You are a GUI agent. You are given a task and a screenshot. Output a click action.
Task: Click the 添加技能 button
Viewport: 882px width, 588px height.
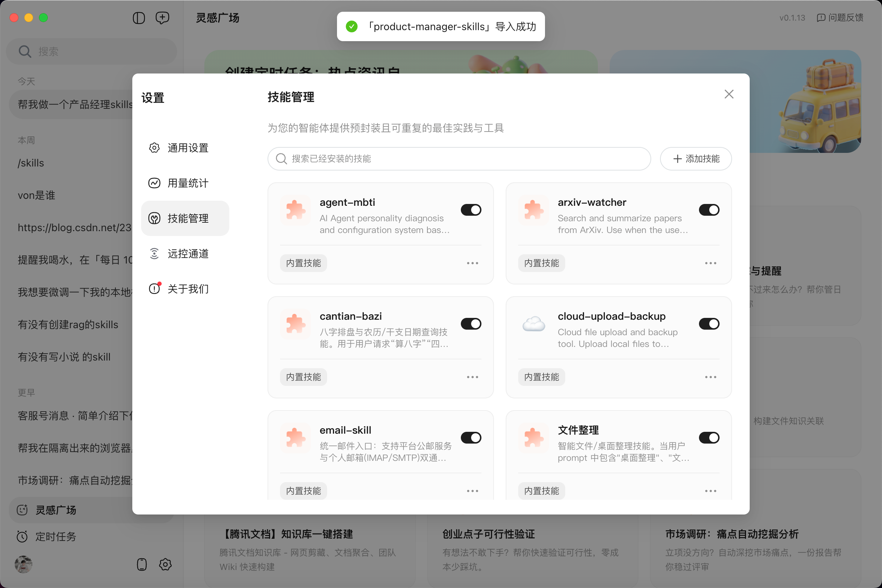pos(696,159)
